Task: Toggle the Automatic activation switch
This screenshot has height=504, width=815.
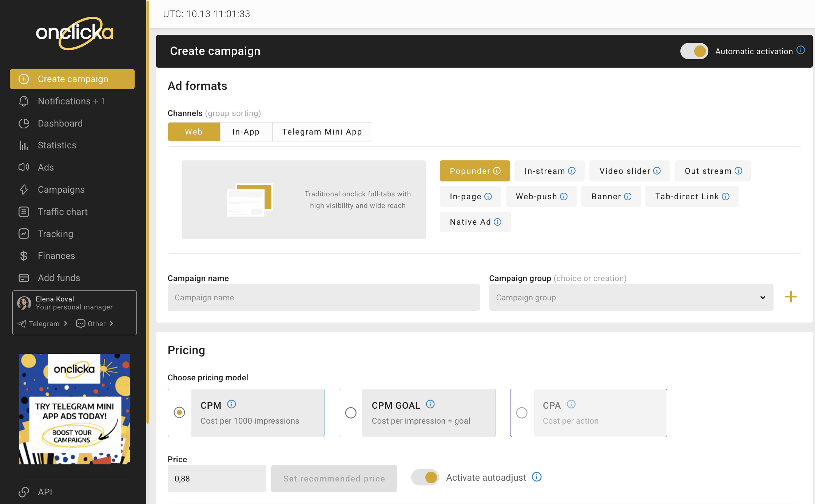Action: point(694,51)
